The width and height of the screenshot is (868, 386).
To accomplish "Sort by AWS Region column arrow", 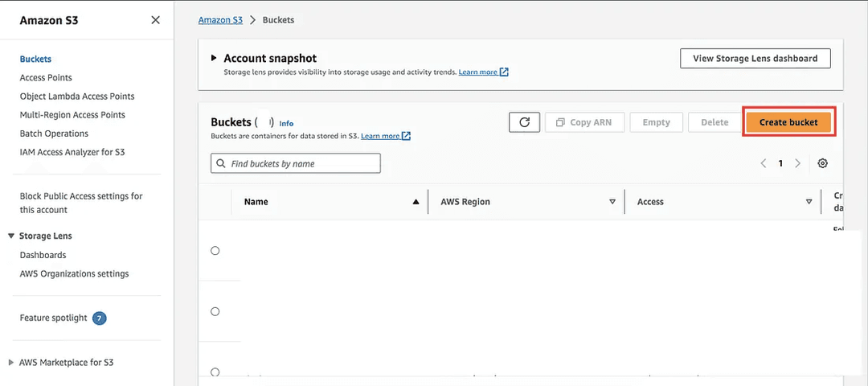I will 612,202.
